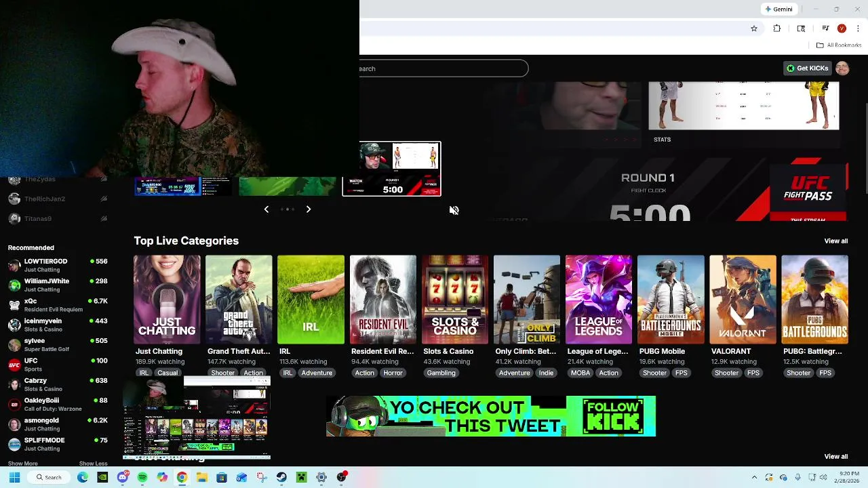Open the Follow Kick tweet banner
868x488 pixels.
click(x=491, y=416)
